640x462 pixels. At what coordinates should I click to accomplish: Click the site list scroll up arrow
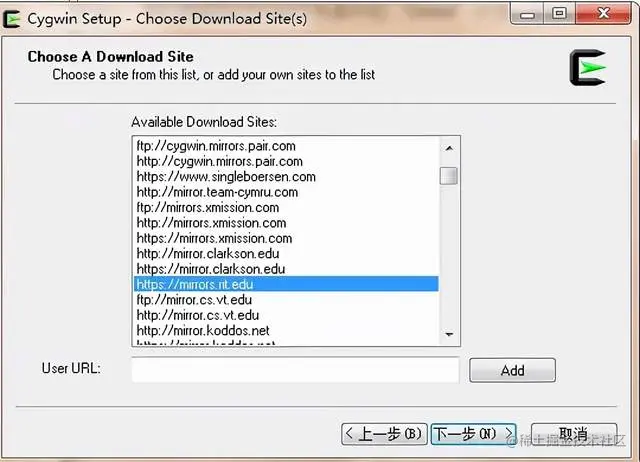[449, 149]
